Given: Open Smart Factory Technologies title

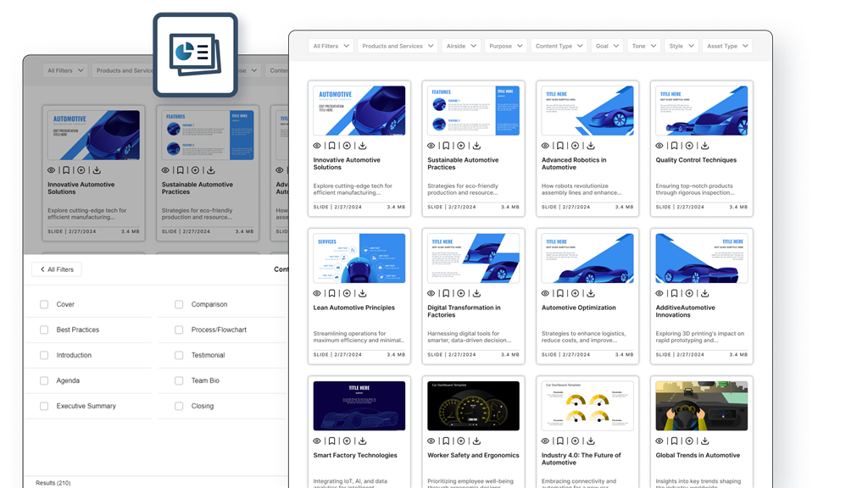Looking at the screenshot, I should coord(355,455).
